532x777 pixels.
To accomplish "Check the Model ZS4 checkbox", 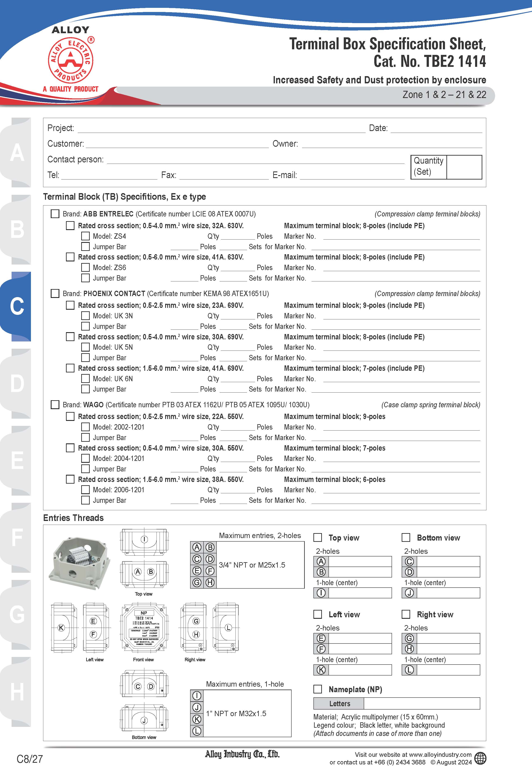I will pos(86,236).
